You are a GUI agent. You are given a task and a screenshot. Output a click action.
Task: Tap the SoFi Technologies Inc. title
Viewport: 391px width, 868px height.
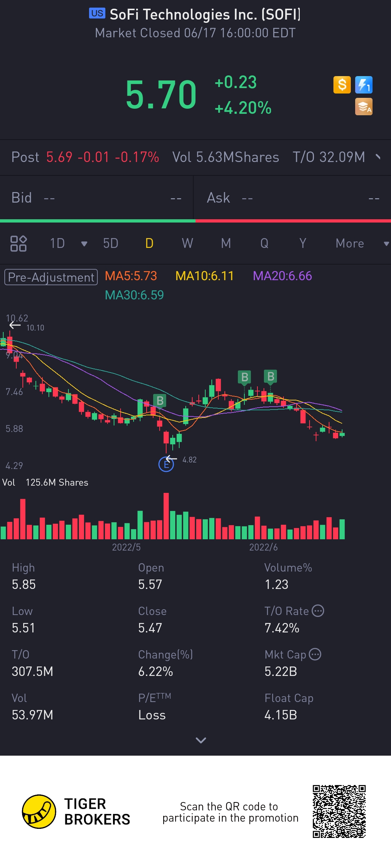coord(205,14)
